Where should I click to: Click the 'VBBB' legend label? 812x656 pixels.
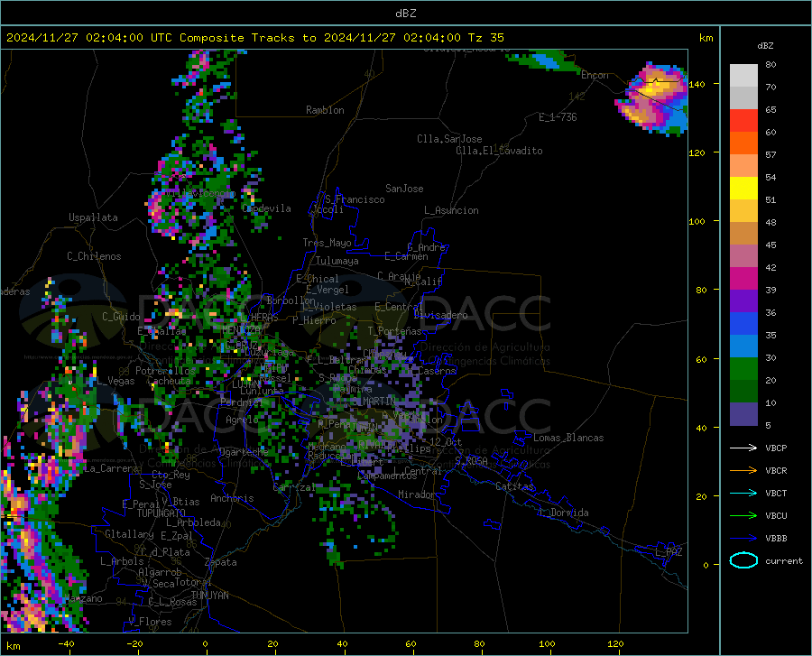(776, 539)
